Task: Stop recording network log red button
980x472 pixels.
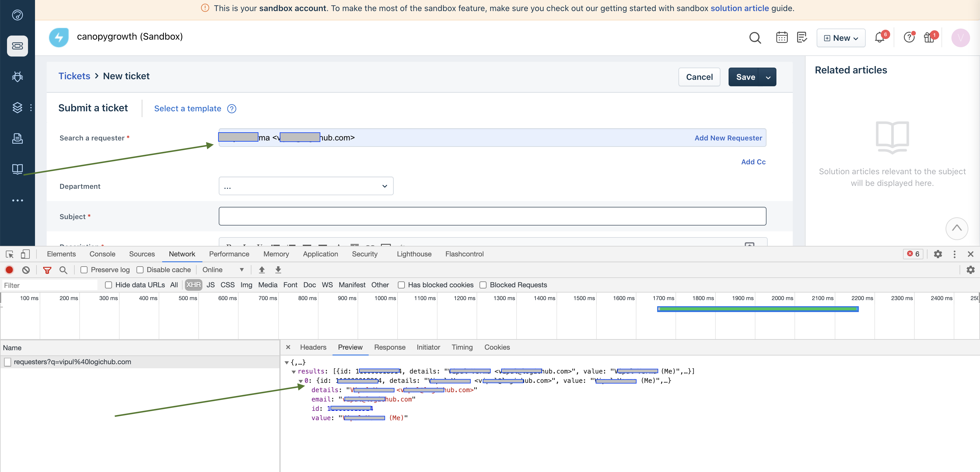Action: [10, 270]
